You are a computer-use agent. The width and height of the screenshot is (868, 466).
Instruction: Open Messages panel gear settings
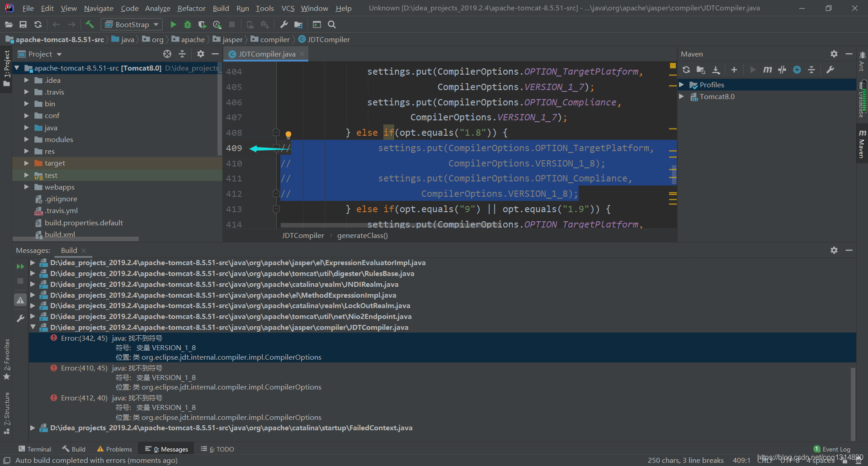834,250
